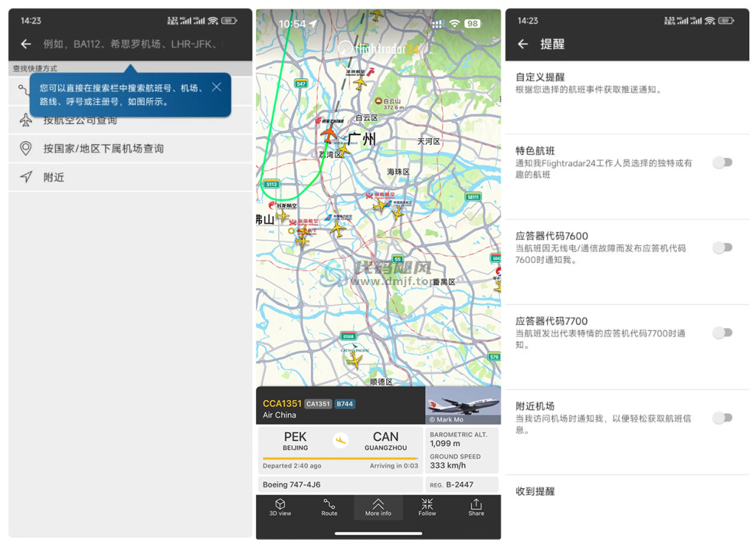Select the Cathay Pacific plane near 顺德区
Viewport: 756px width, 548px height.
point(354,360)
